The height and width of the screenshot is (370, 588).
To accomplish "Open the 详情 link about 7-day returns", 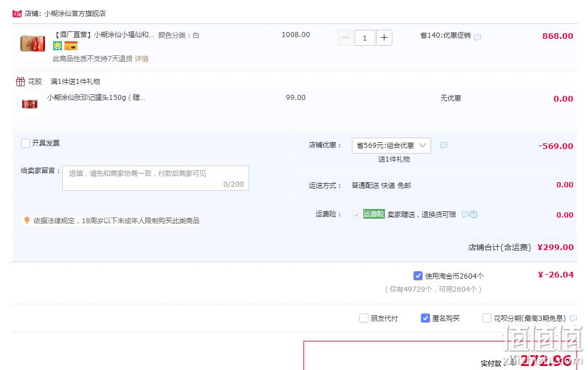I will pos(142,59).
